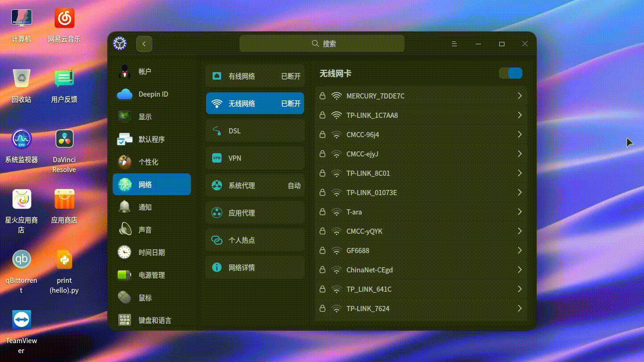The image size is (644, 362).
Task: Connect to the MERCURY_7DDE7C network
Action: (421, 96)
